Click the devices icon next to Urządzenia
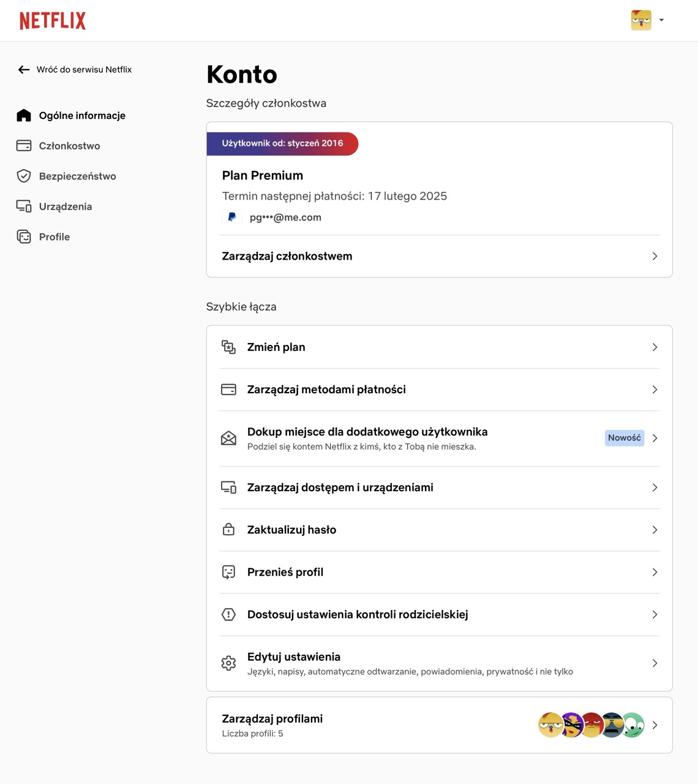The image size is (698, 784). [x=24, y=206]
